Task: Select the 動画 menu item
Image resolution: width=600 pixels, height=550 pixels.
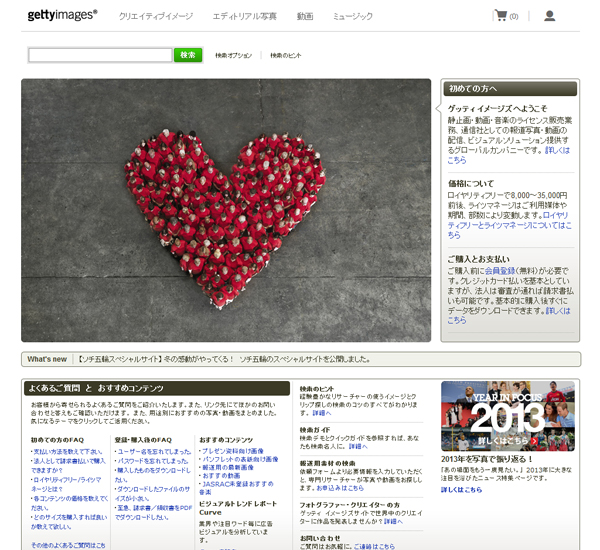Action: pyautogui.click(x=305, y=16)
